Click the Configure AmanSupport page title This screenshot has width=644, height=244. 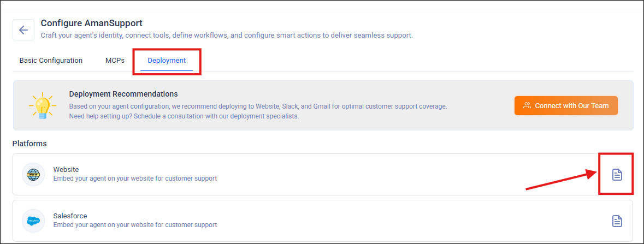[91, 23]
